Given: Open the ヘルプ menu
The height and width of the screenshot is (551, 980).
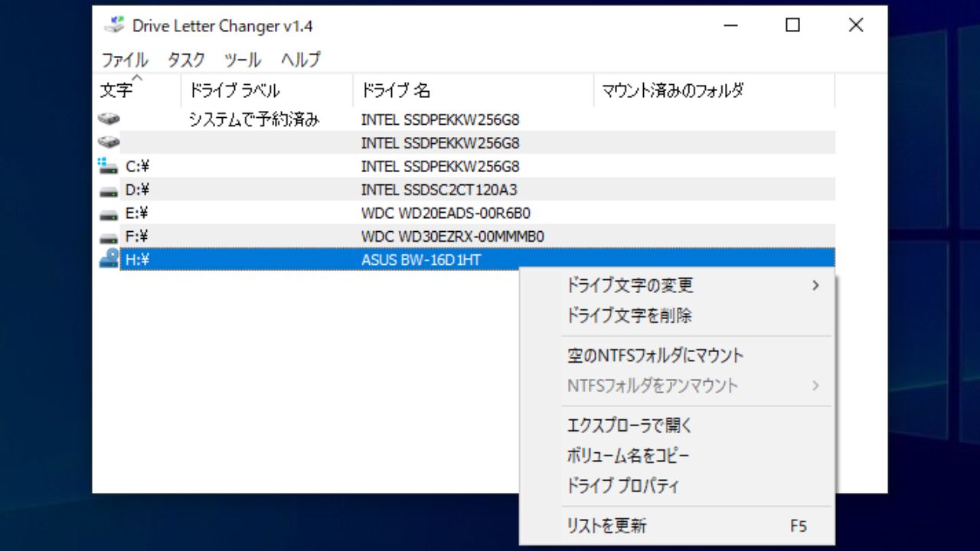Looking at the screenshot, I should (300, 60).
